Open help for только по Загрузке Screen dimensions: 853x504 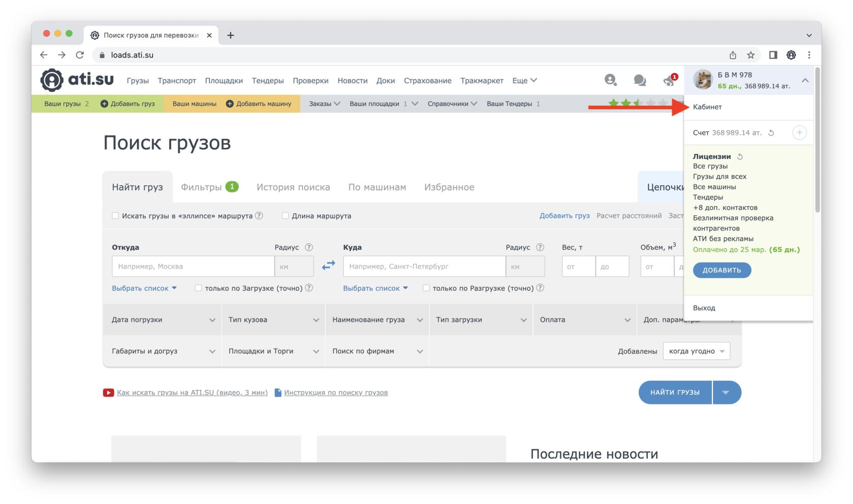(x=309, y=288)
